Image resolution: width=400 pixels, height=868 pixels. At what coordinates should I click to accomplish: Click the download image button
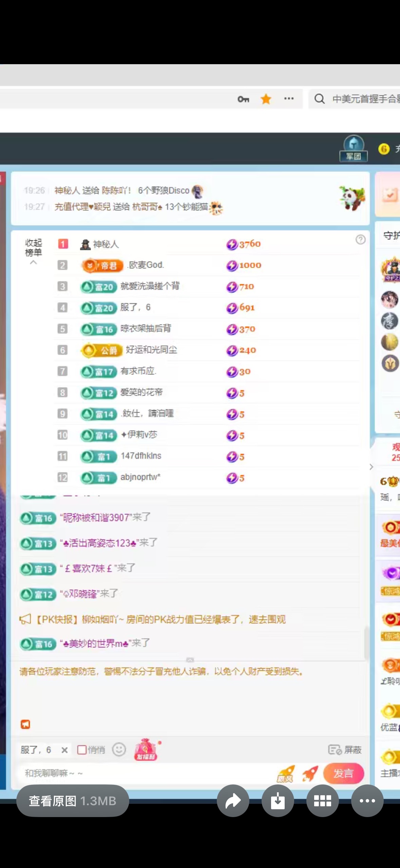click(x=278, y=801)
